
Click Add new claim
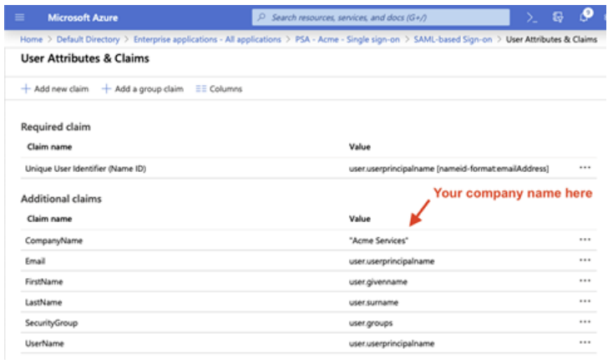[55, 88]
